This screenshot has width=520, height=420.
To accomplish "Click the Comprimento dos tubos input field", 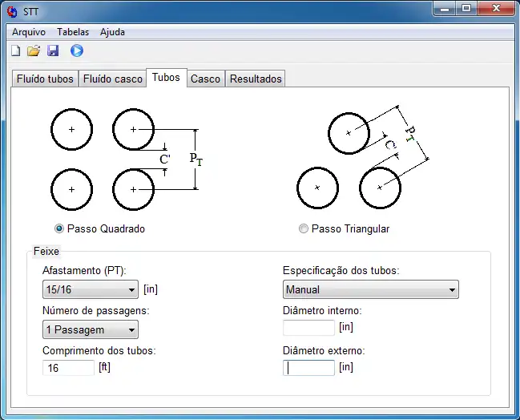I will point(69,368).
